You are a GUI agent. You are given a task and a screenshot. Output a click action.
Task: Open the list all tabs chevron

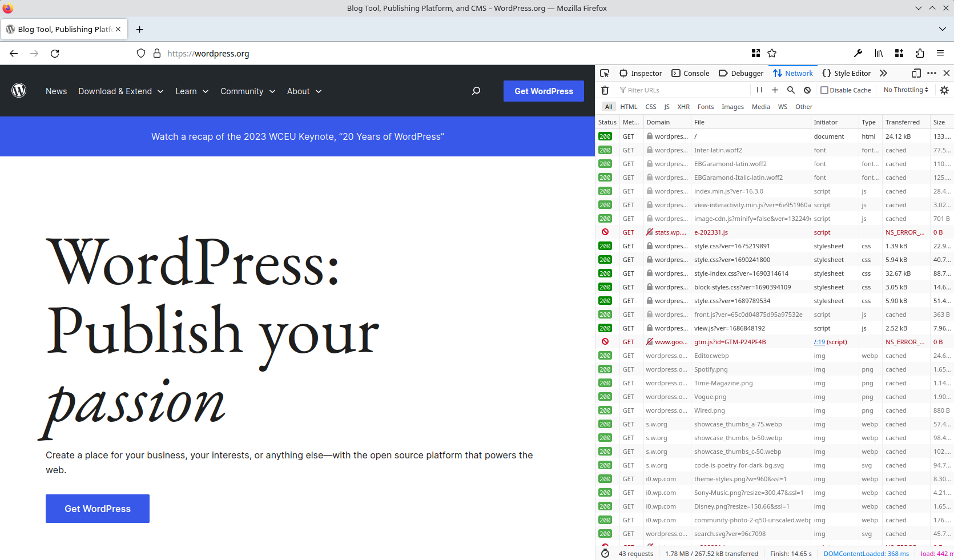tap(942, 29)
